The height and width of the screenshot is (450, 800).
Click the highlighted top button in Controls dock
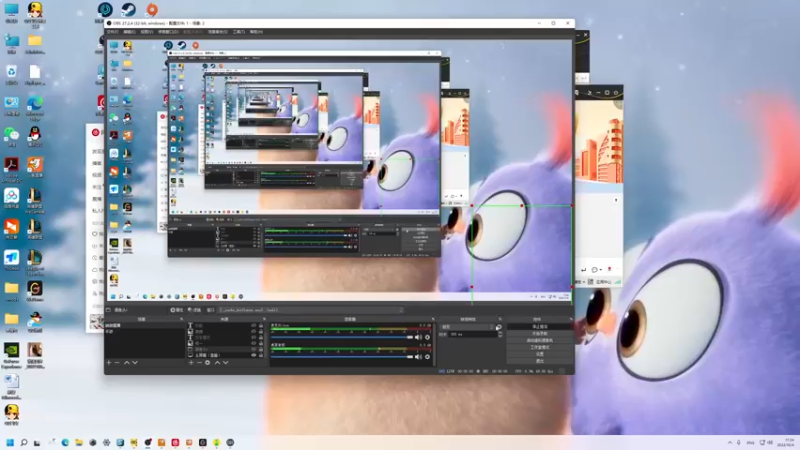539,327
